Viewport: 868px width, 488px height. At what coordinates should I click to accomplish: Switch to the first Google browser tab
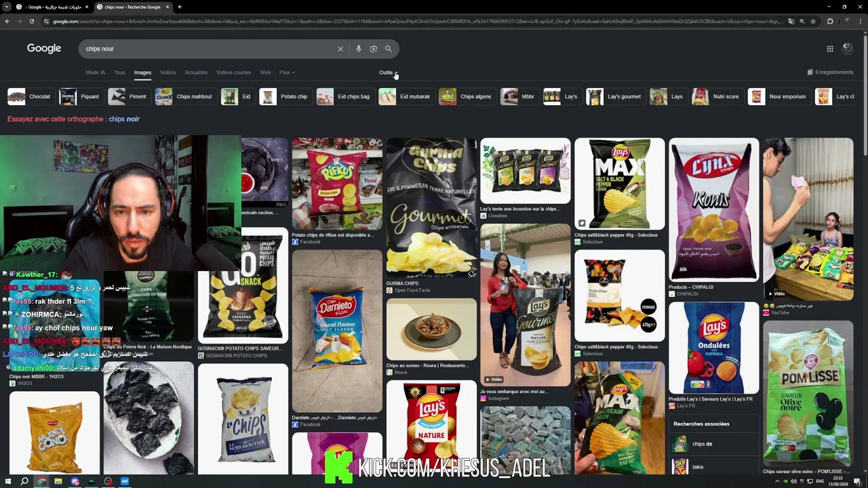(x=53, y=7)
